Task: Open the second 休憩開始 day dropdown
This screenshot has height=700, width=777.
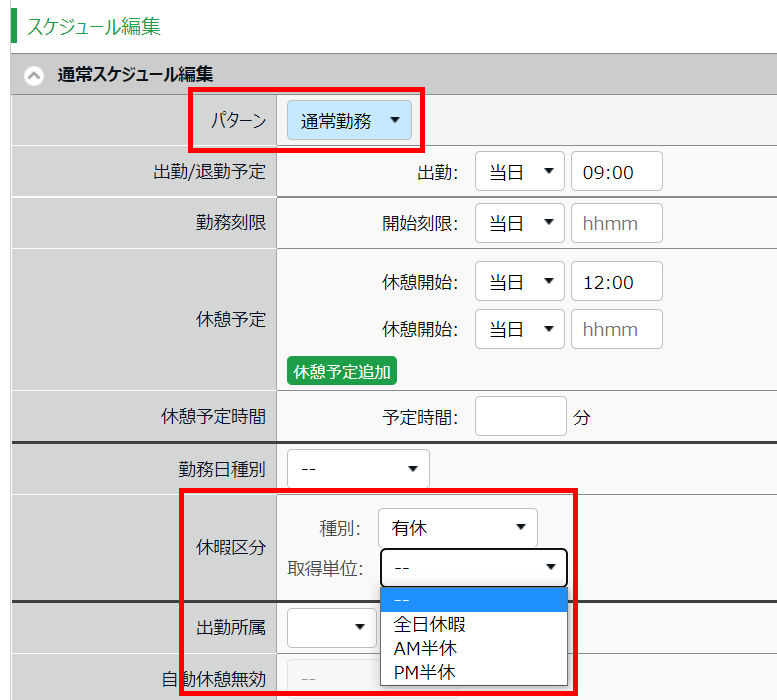Action: 520,329
